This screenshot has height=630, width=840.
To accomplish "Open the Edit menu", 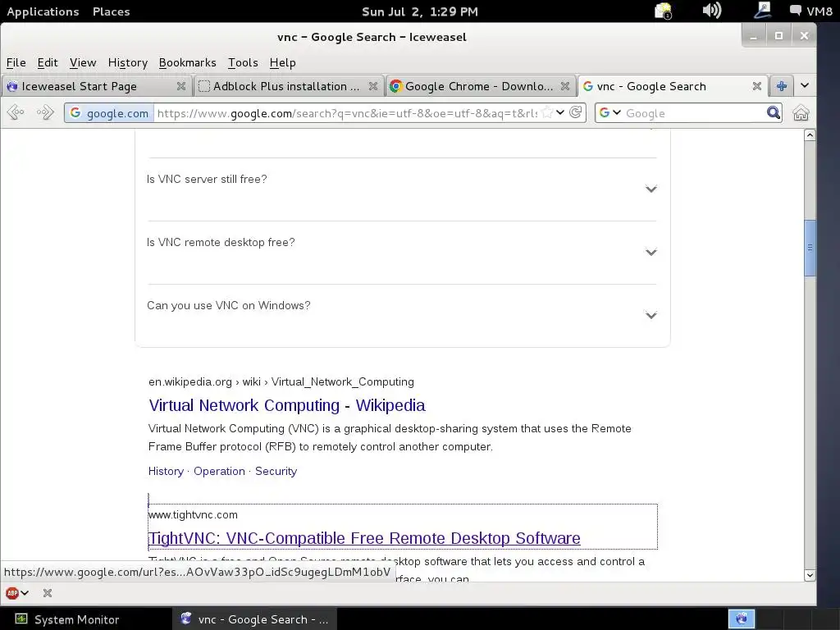I will click(47, 62).
